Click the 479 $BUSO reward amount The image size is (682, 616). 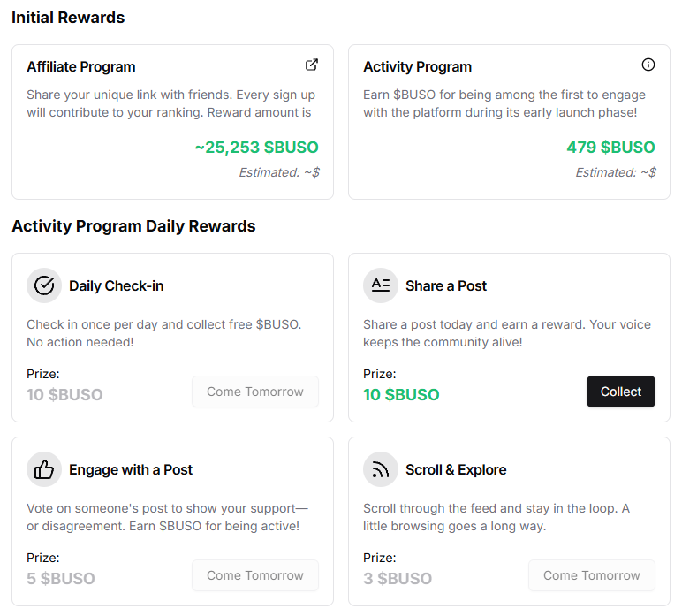tap(610, 148)
